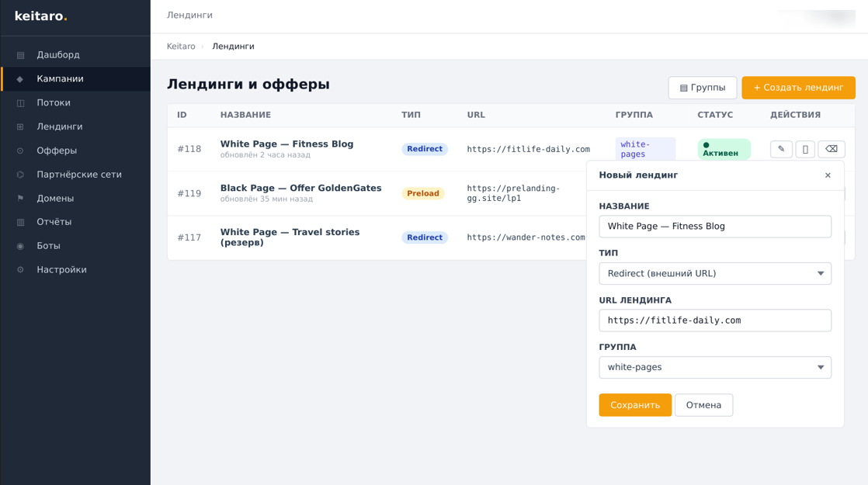Go to Партнёрские сети menu item
This screenshot has width=868, height=485.
pyautogui.click(x=78, y=175)
